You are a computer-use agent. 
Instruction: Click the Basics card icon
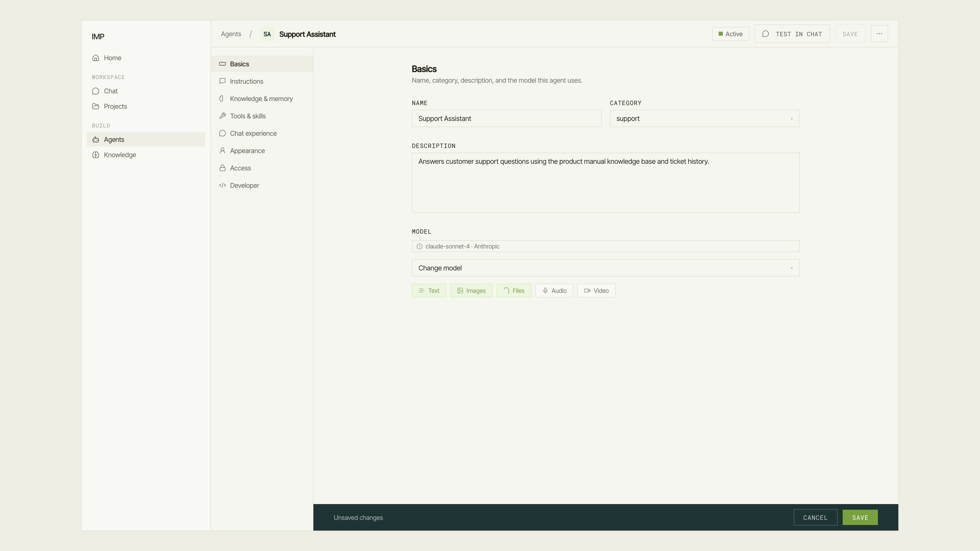pyautogui.click(x=223, y=64)
